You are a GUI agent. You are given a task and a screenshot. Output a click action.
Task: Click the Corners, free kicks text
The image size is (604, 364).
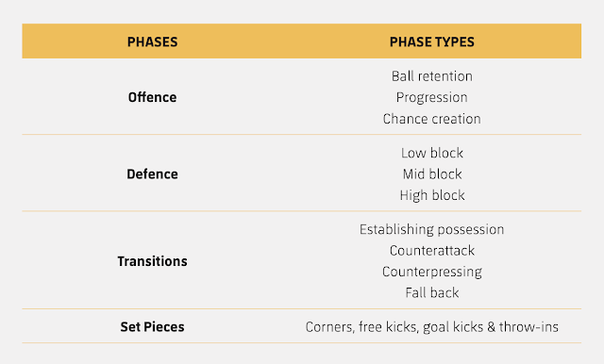(362, 327)
